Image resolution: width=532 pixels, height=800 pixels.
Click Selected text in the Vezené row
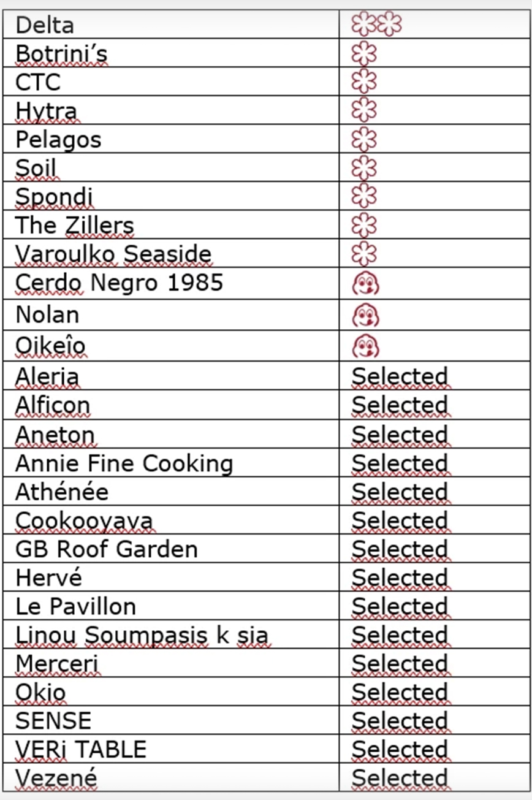400,778
